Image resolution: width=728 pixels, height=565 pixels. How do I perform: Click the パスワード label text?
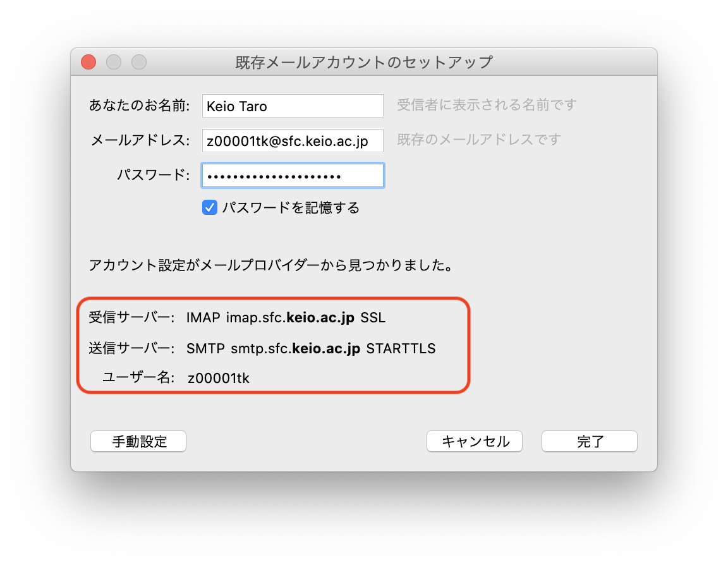tap(153, 175)
